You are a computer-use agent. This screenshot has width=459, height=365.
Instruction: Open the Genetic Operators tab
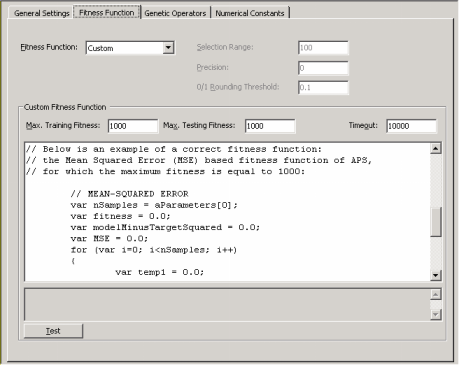175,13
